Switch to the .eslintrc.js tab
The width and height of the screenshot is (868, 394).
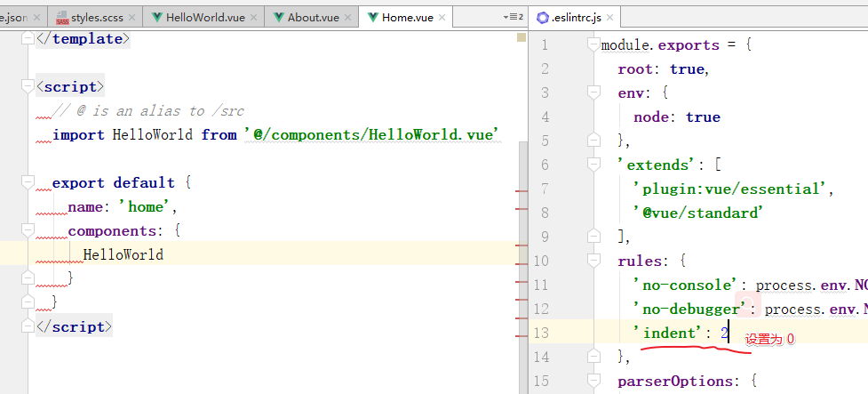click(x=586, y=17)
